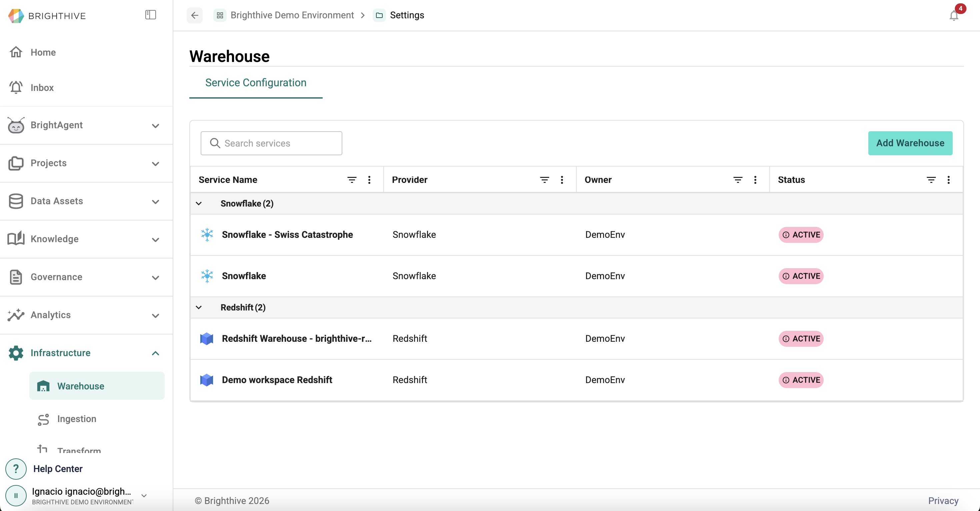Open Service Name column filter
Screen dimensions: 980x511
click(x=352, y=180)
